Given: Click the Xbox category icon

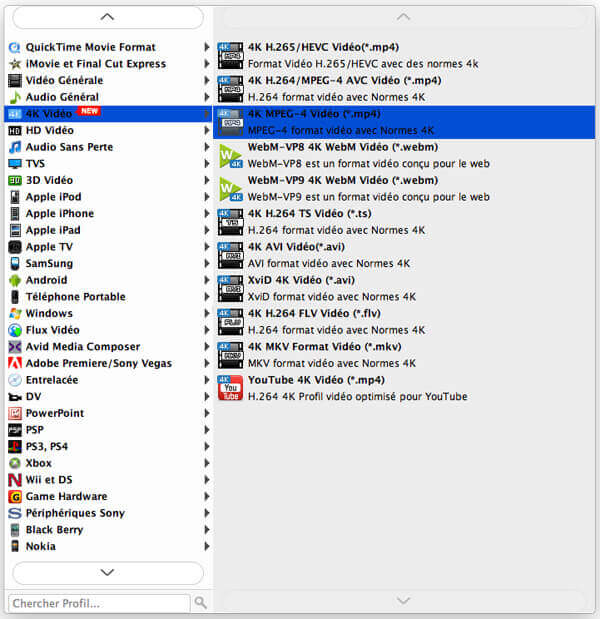Looking at the screenshot, I should [x=15, y=463].
